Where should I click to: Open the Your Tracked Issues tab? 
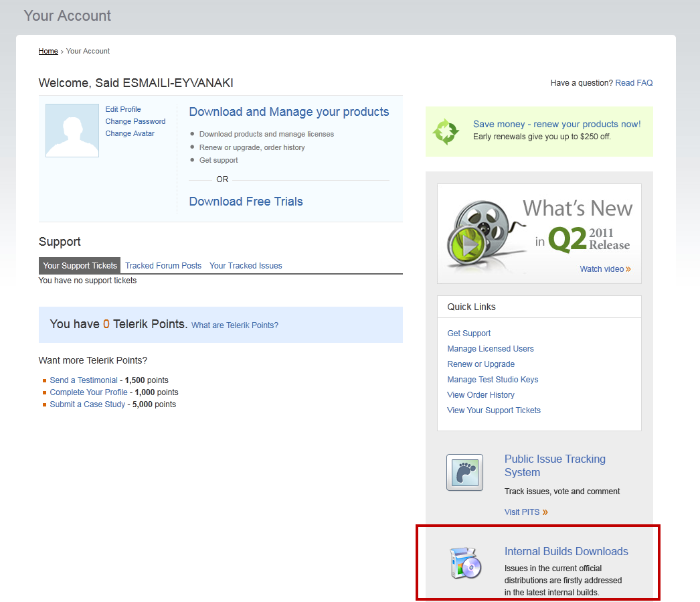pos(246,266)
